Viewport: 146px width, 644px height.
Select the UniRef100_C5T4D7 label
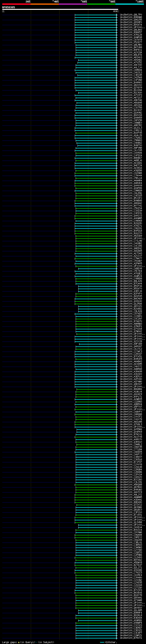(x=131, y=314)
